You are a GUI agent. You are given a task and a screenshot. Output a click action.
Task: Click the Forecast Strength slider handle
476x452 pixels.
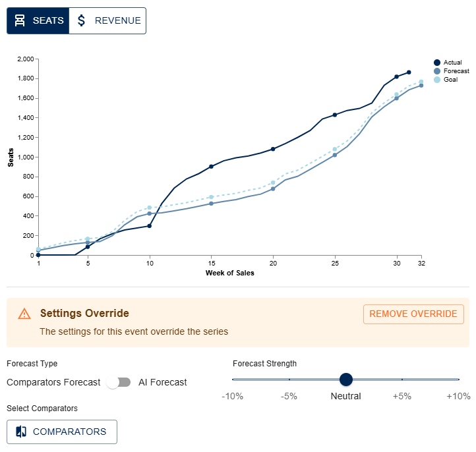point(346,380)
